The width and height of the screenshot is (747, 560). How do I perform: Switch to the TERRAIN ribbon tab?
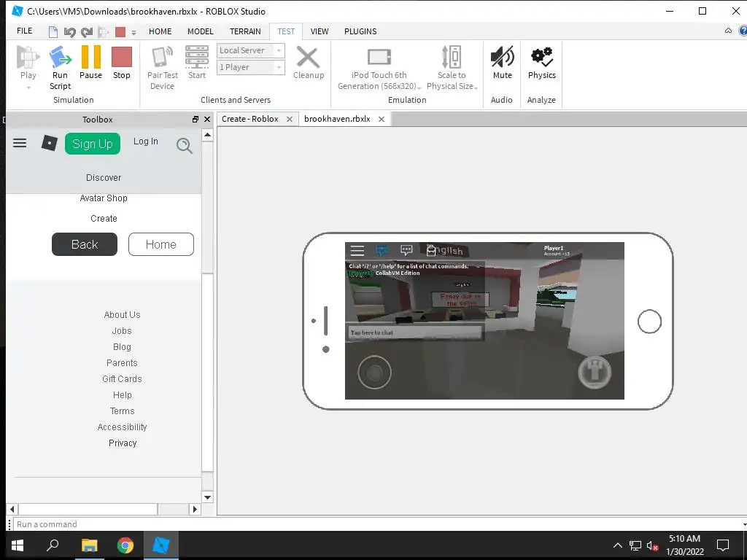point(245,31)
